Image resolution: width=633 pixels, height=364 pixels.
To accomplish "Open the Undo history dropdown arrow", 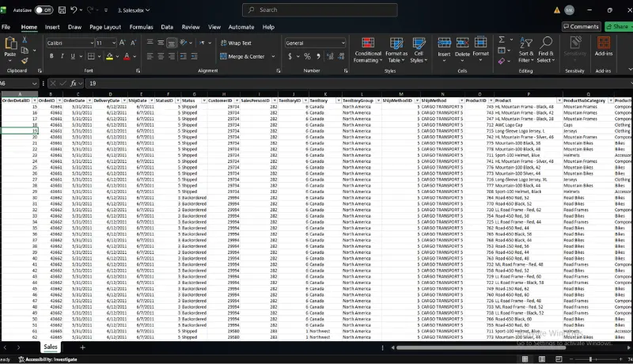I will pyautogui.click(x=81, y=10).
